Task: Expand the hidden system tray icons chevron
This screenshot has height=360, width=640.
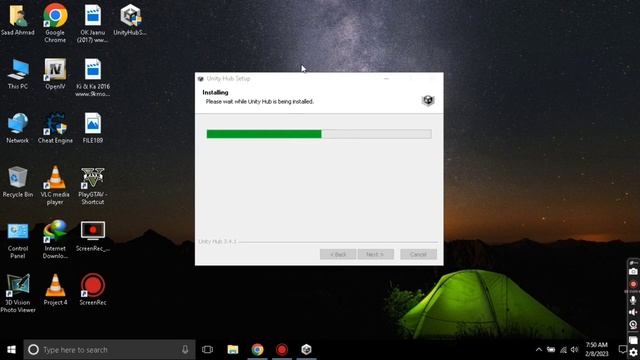Action: 539,350
